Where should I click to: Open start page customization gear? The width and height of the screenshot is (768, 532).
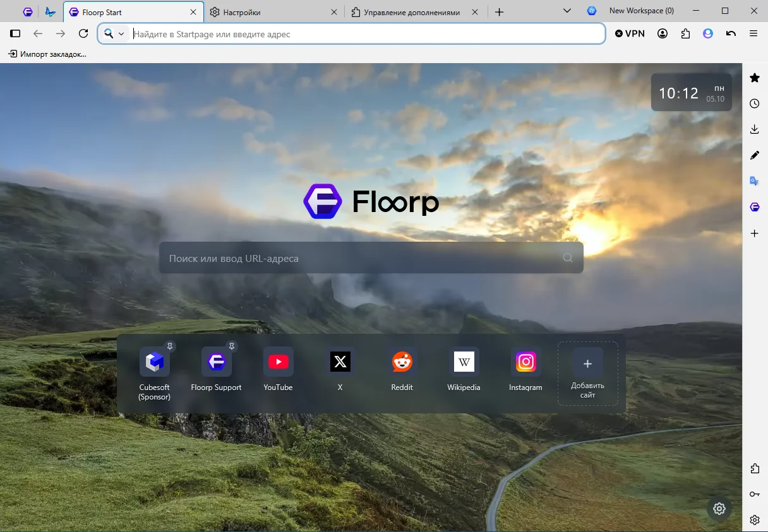pos(719,509)
